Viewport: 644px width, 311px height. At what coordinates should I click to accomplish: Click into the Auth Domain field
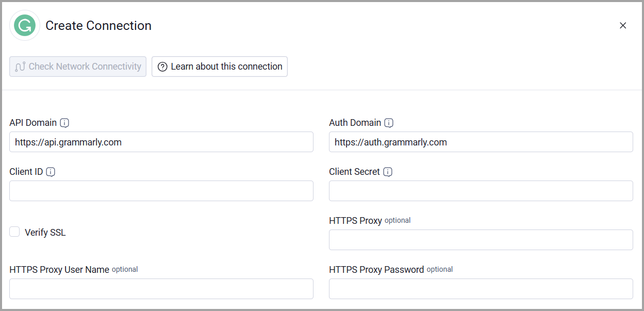pos(481,142)
